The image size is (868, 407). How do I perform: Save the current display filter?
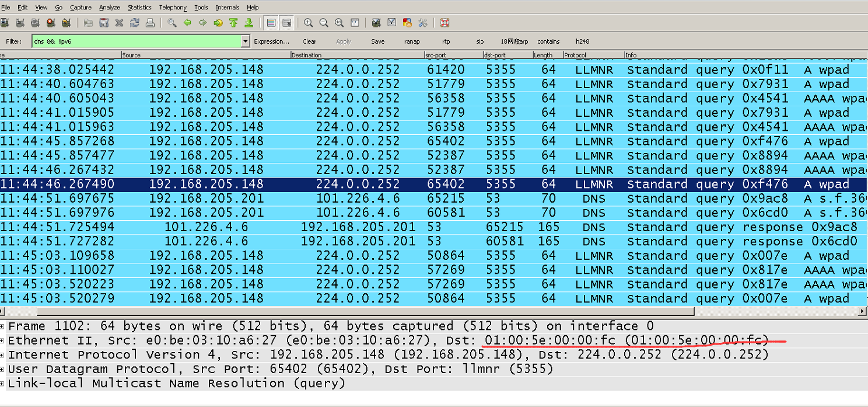pos(377,41)
